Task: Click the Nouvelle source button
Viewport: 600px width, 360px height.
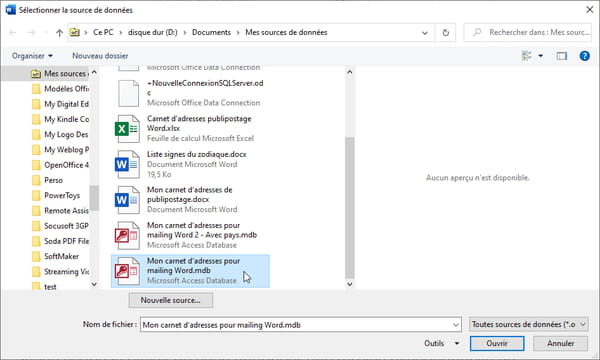Action: pyautogui.click(x=171, y=300)
